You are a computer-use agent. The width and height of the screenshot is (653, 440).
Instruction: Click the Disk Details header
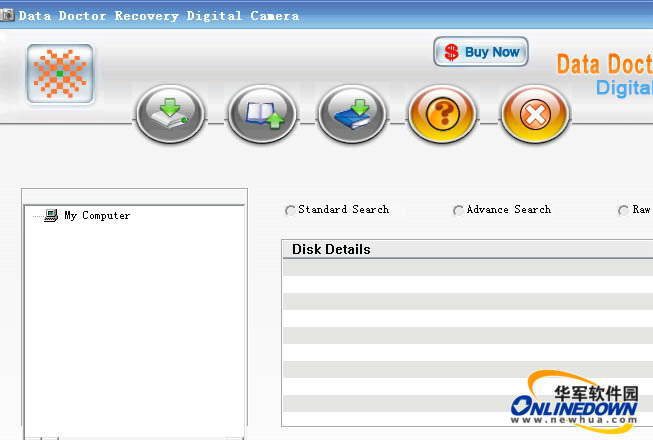[x=468, y=249]
